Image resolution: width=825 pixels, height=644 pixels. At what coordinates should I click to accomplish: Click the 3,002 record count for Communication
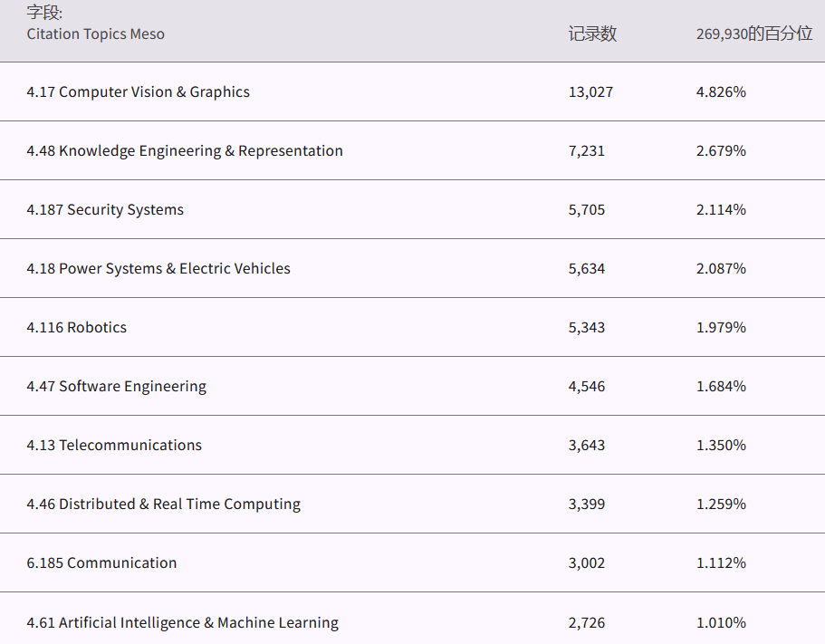[587, 562]
